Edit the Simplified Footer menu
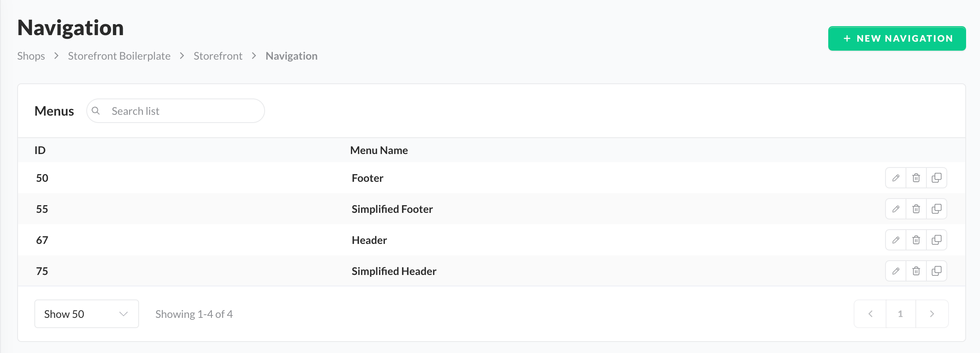The image size is (980, 353). click(896, 209)
